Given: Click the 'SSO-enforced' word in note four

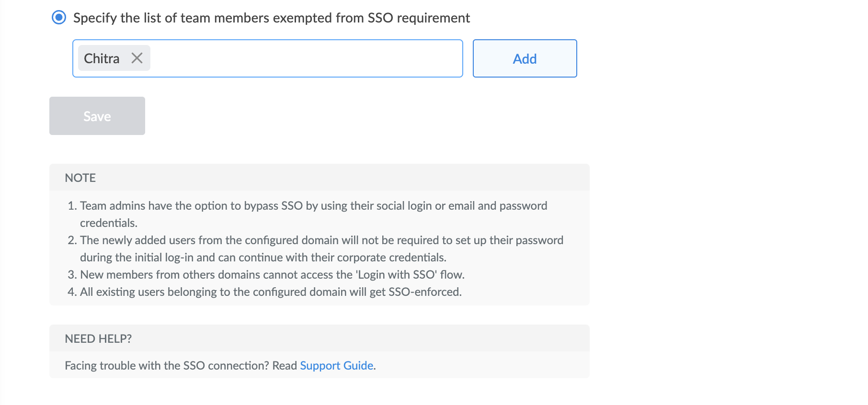Looking at the screenshot, I should (x=425, y=292).
